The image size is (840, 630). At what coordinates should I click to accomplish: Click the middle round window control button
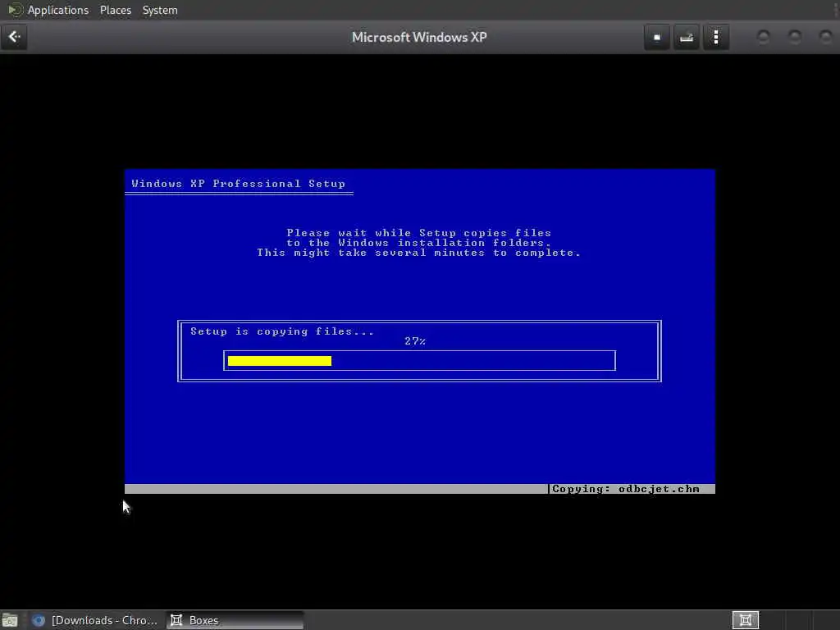(795, 37)
